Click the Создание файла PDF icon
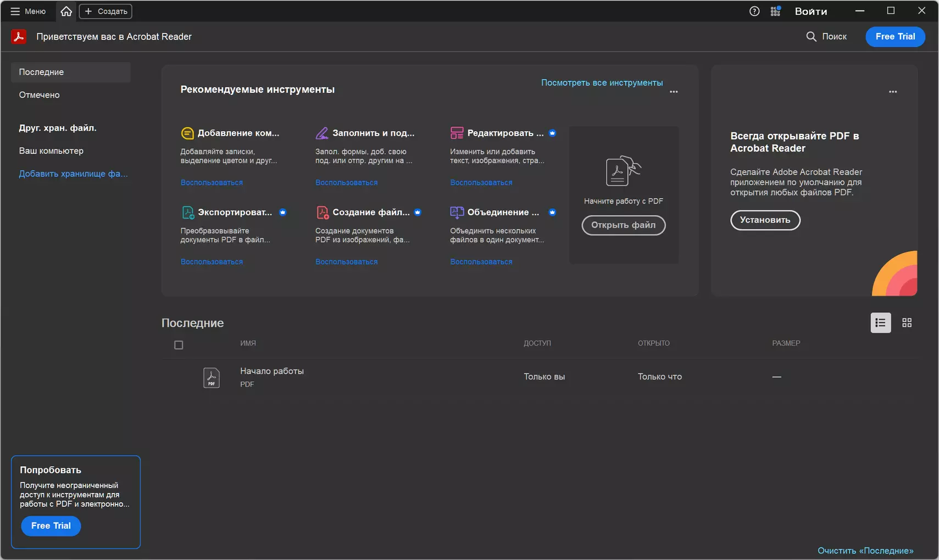Image resolution: width=939 pixels, height=560 pixels. pyautogui.click(x=322, y=212)
